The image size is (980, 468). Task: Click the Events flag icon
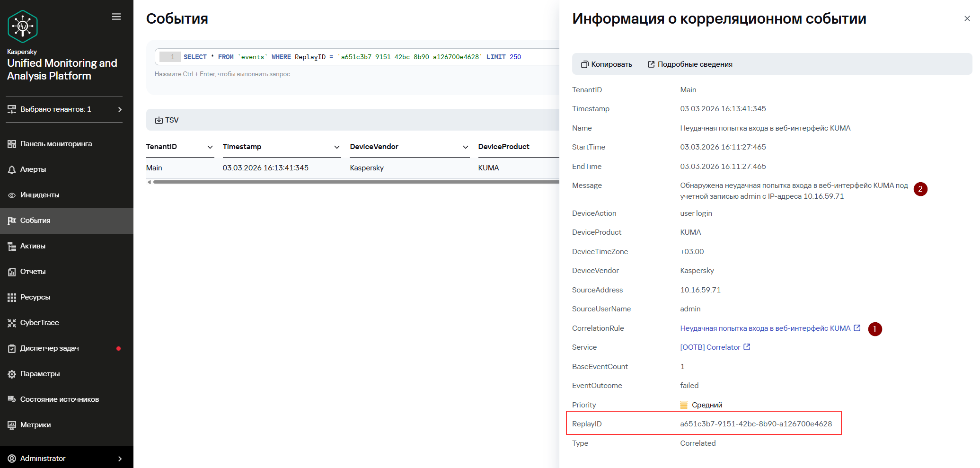[12, 221]
